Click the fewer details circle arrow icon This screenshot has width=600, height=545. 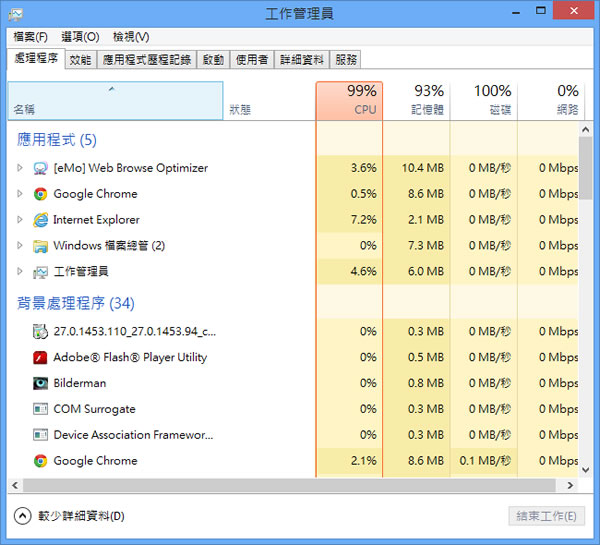(23, 516)
